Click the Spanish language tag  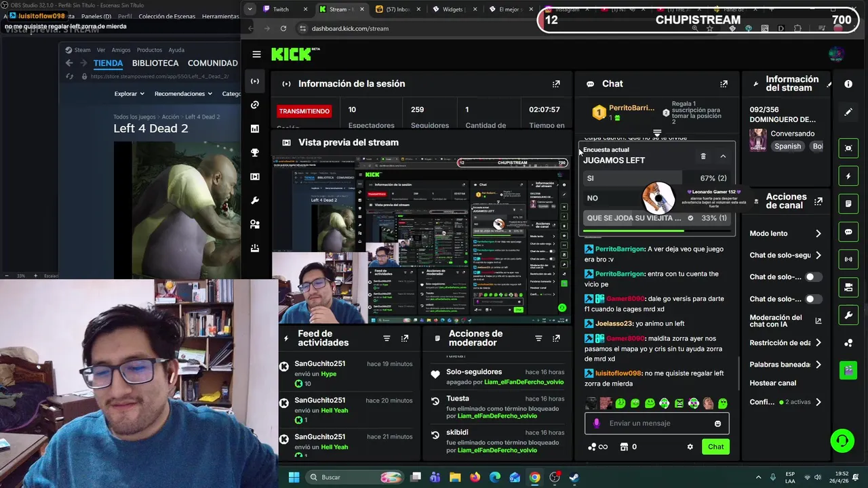788,146
